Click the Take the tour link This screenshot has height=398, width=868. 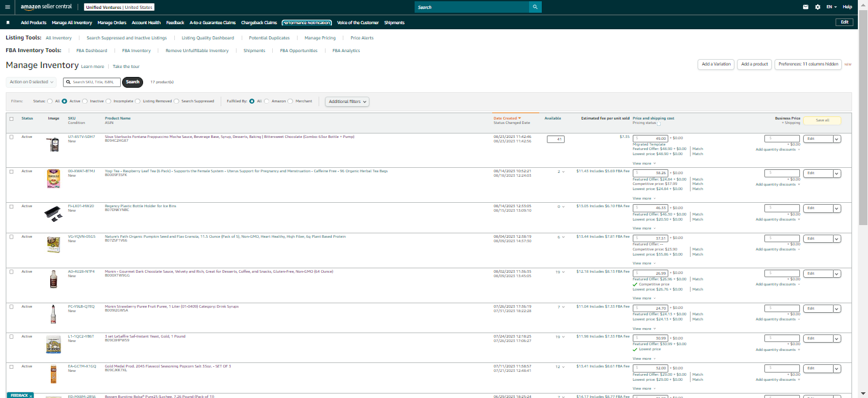click(126, 66)
